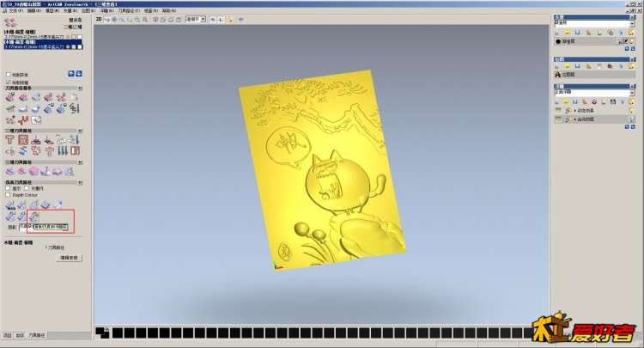Collapse the 2D Toolpaths section

(x=80, y=131)
